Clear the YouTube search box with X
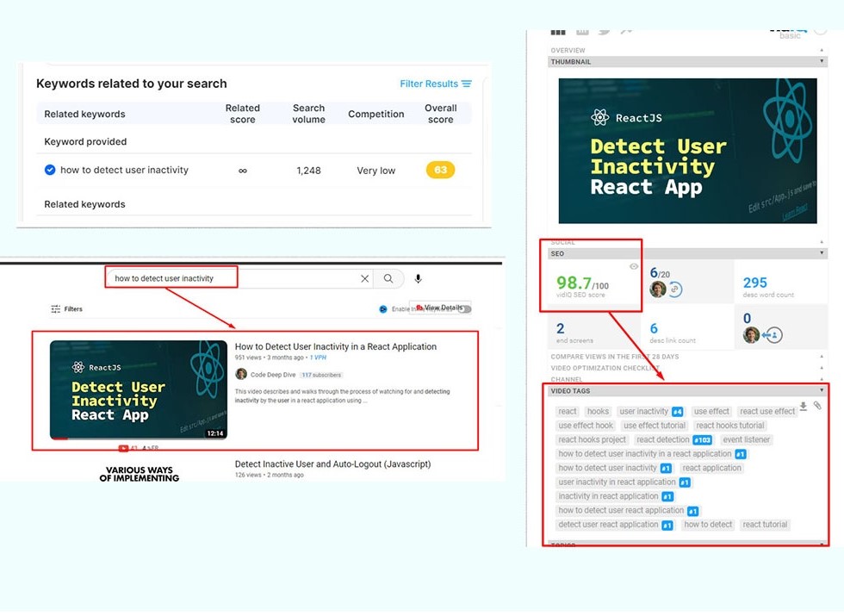The height and width of the screenshot is (616, 844). click(364, 278)
